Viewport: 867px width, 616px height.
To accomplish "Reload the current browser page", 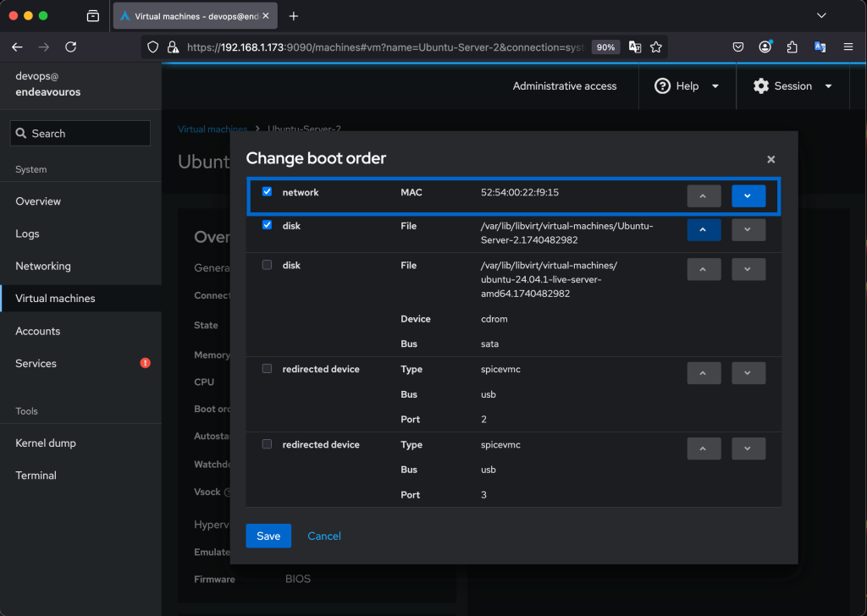I will pos(71,47).
